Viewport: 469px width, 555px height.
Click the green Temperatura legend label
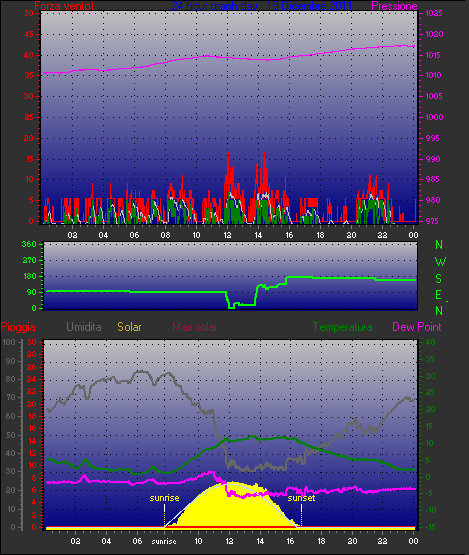(342, 327)
